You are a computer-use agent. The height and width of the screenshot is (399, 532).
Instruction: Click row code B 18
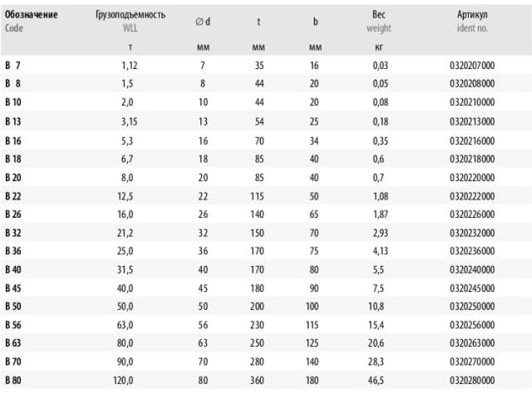pyautogui.click(x=13, y=159)
